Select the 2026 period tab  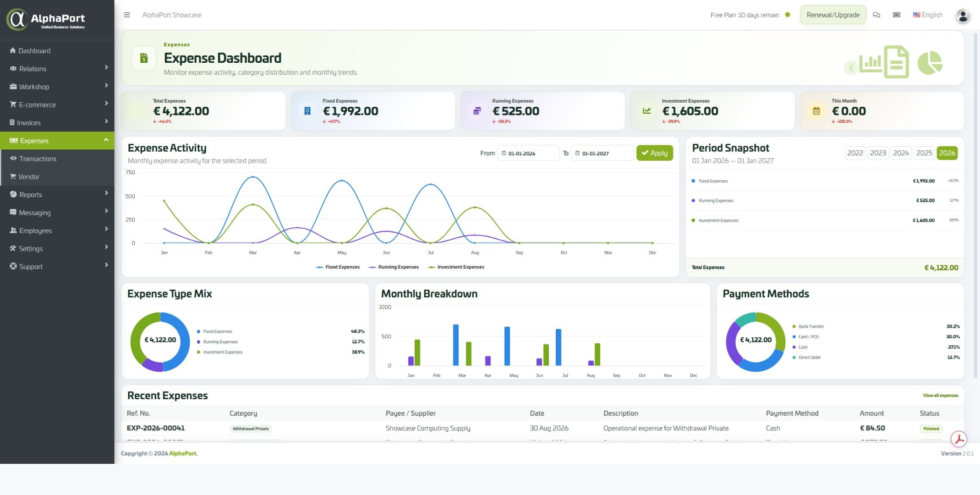(947, 153)
